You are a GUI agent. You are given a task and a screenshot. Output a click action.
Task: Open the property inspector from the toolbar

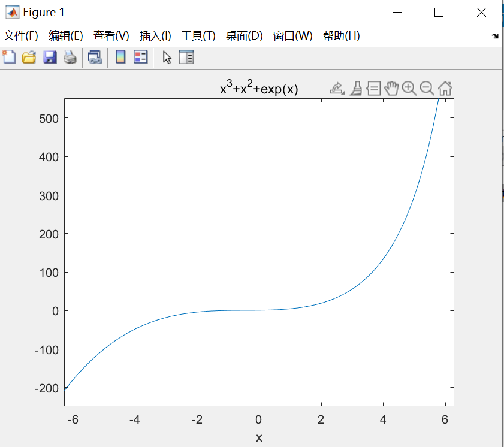[x=186, y=57]
